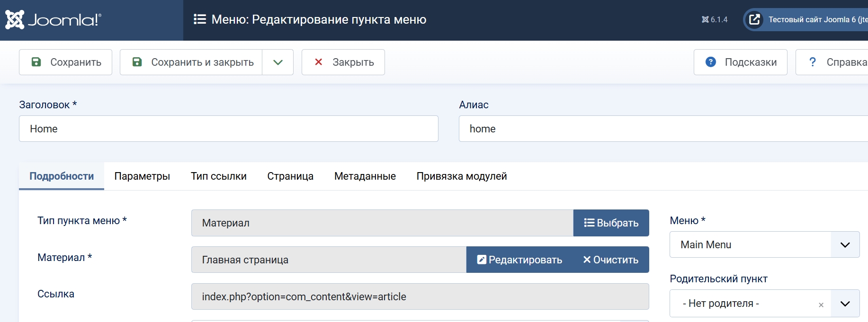Close the editor with Закрыть
The height and width of the screenshot is (322, 868).
coord(343,62)
